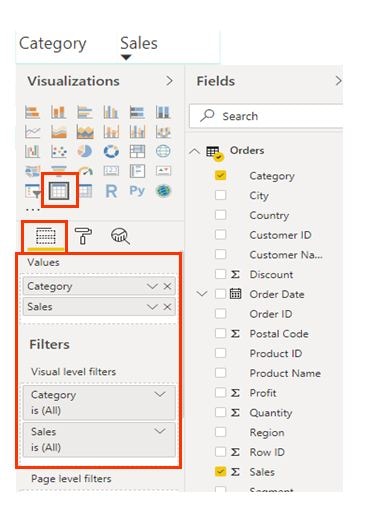Focus the Fields Search box

[266, 116]
